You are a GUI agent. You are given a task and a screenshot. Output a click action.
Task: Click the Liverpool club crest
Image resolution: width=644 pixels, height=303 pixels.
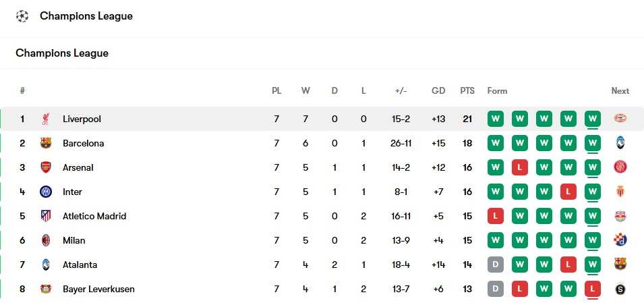coord(46,119)
